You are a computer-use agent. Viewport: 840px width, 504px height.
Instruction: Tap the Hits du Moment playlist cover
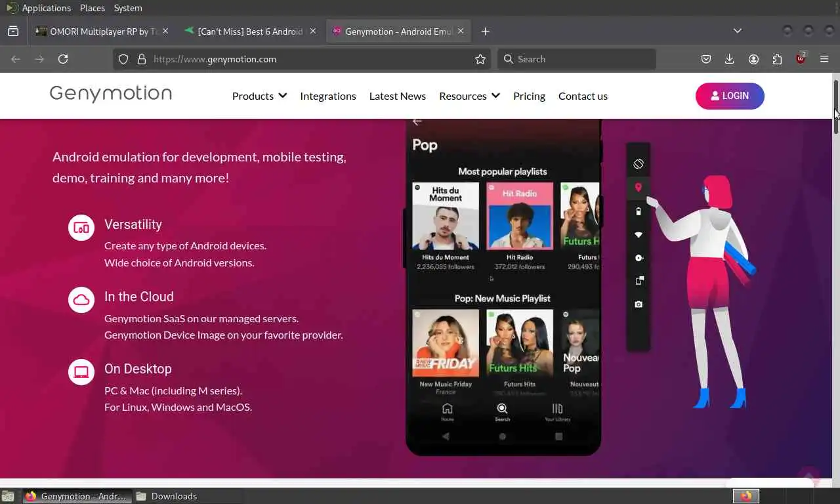pyautogui.click(x=446, y=216)
